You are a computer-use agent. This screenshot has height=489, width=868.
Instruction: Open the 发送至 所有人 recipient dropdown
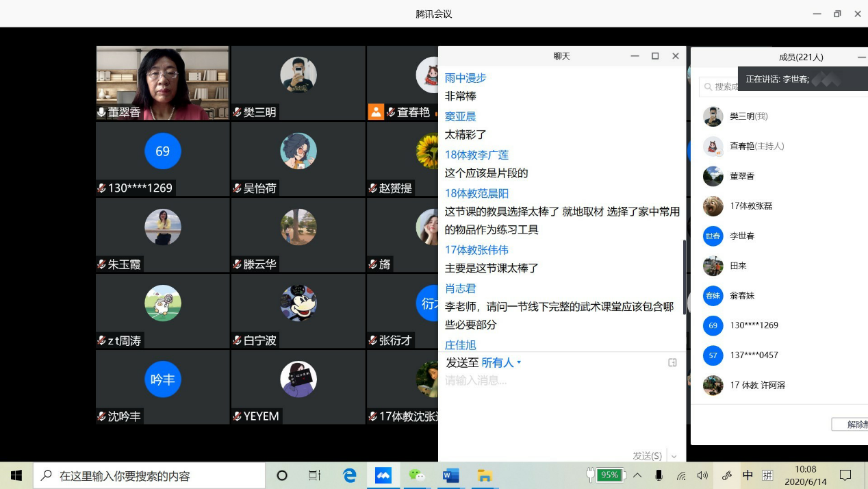coord(501,362)
